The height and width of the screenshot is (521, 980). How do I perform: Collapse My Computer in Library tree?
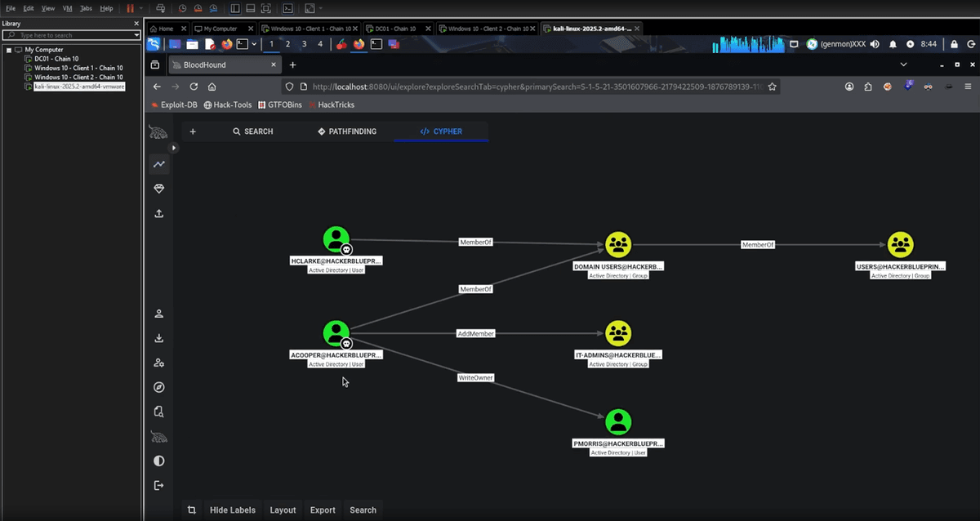coord(9,50)
